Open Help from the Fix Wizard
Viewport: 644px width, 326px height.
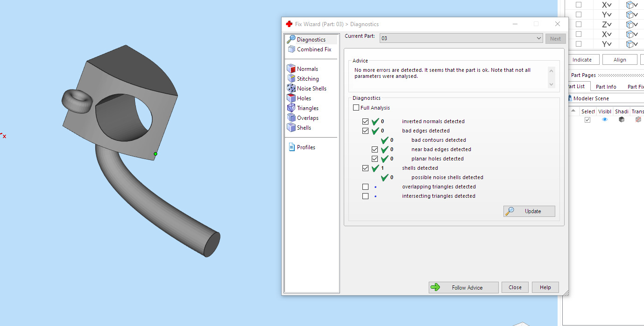(545, 287)
